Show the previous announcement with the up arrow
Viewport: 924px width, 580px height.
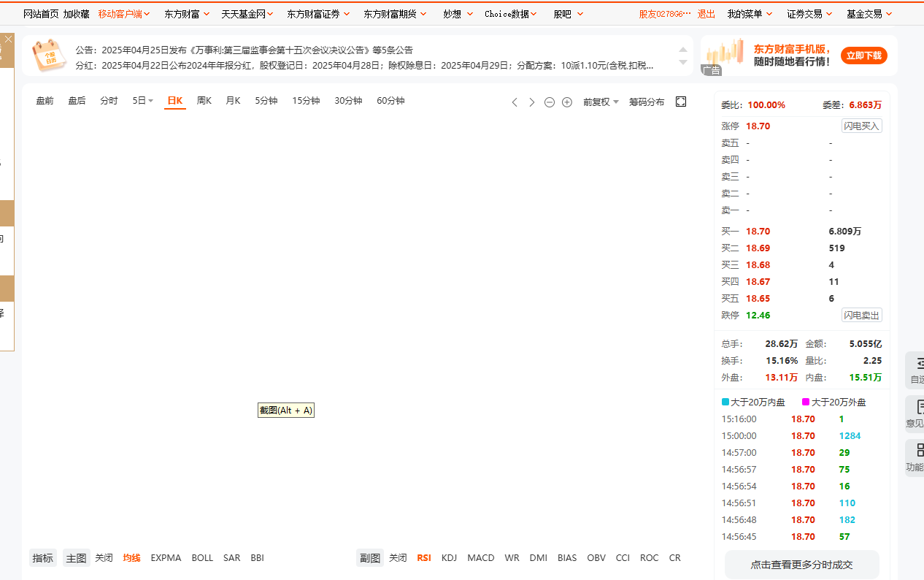tap(683, 49)
